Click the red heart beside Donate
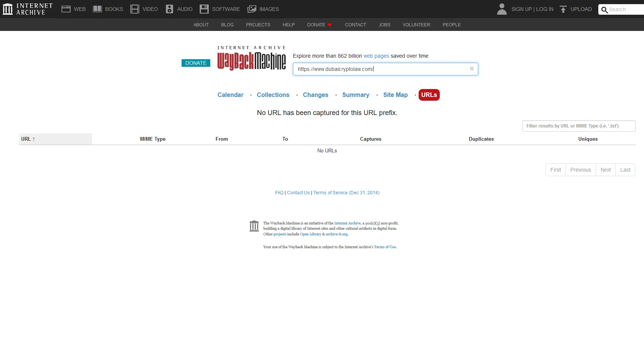The width and height of the screenshot is (644, 341). coord(330,25)
